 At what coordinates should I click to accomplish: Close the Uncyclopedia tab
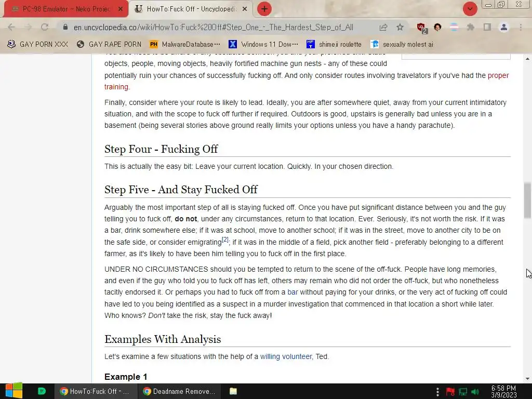[245, 9]
